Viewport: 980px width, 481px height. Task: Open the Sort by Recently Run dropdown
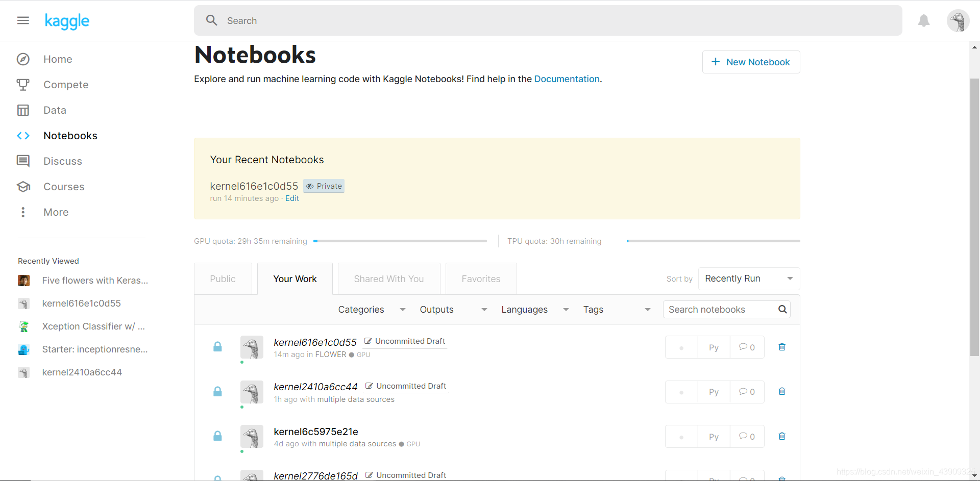tap(749, 279)
